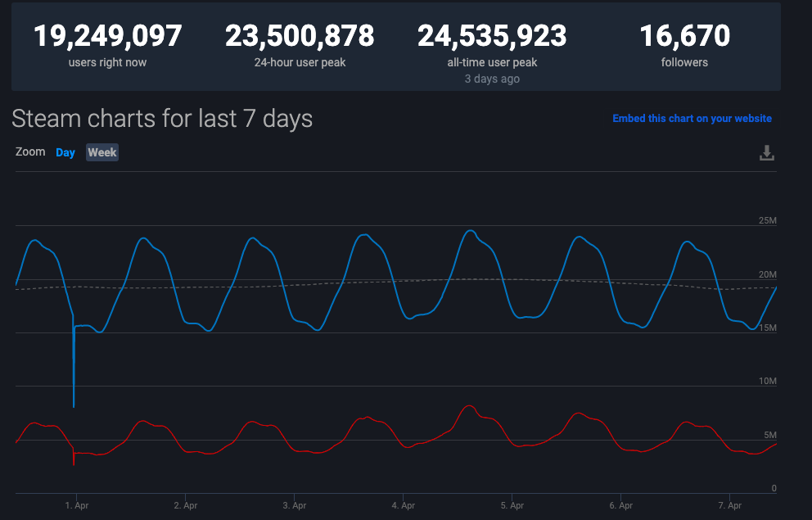Click the 'Steam charts for last 7 days' heading

[162, 119]
